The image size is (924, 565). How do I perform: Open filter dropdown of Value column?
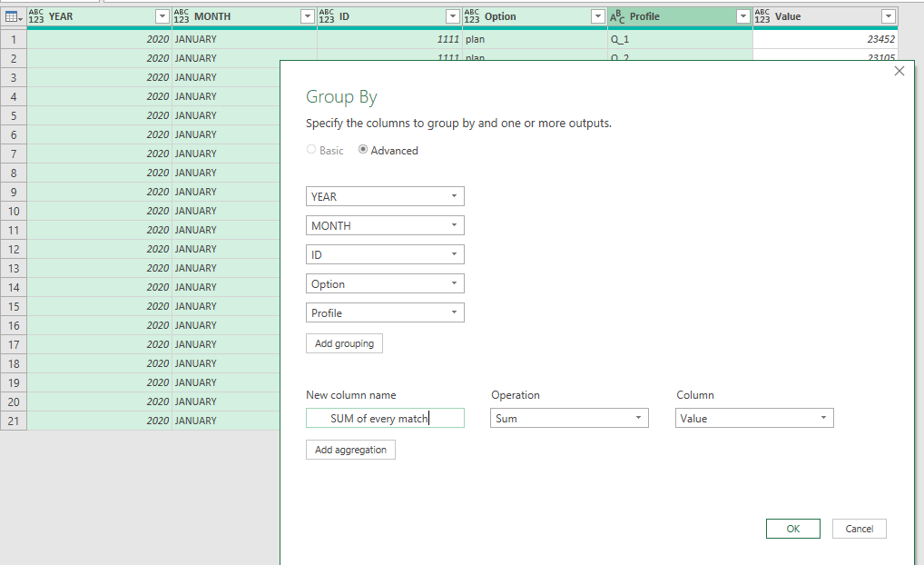click(x=888, y=16)
